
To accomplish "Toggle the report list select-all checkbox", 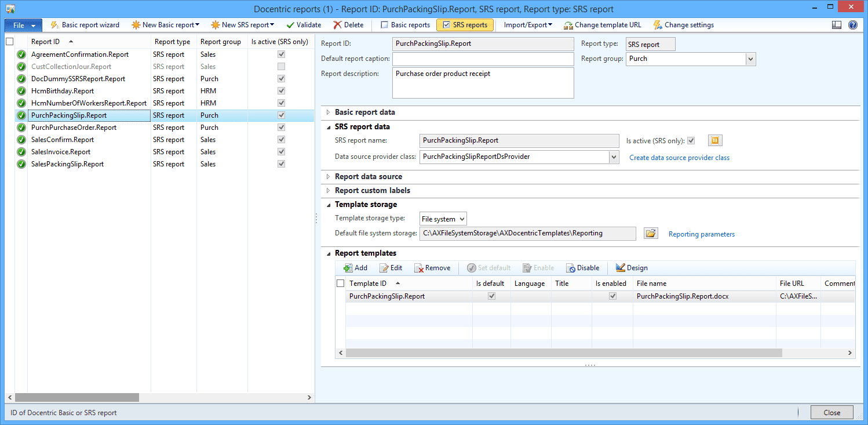I will 9,42.
